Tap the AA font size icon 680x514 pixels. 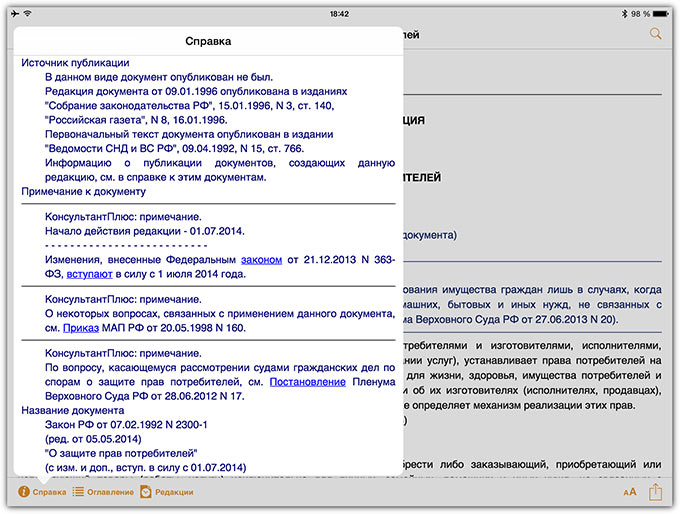coord(630,492)
